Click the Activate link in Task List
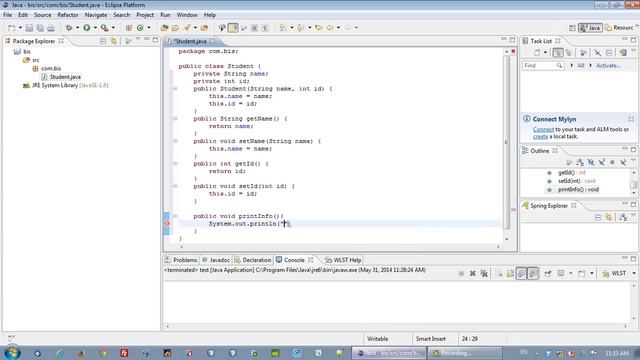 click(608, 65)
